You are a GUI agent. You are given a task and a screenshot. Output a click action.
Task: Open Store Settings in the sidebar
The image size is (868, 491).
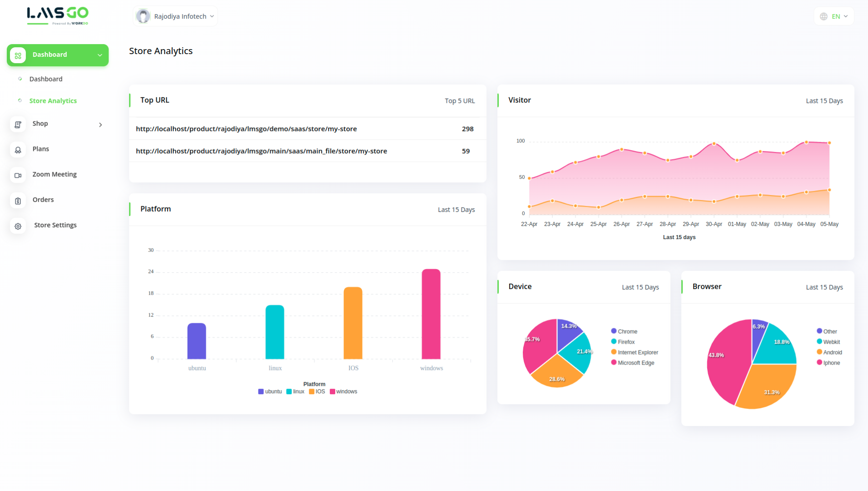pyautogui.click(x=55, y=225)
